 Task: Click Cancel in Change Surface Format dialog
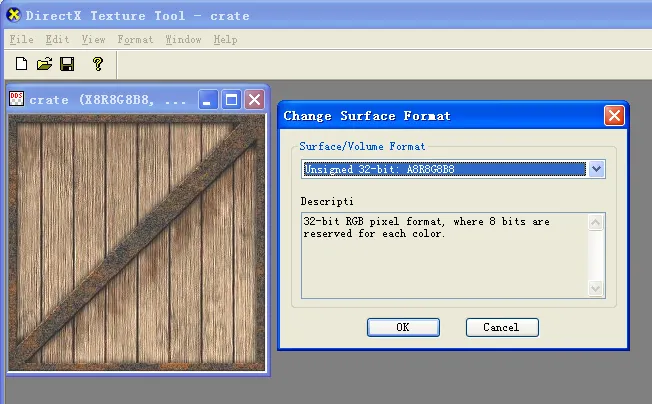point(502,328)
